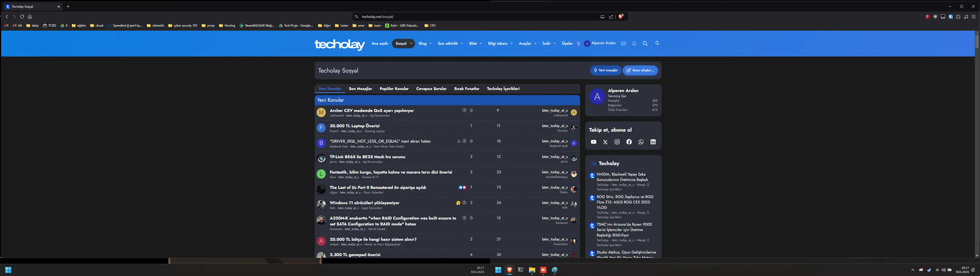
Task: Expand the Blog menu dropdown arrow
Action: 430,43
